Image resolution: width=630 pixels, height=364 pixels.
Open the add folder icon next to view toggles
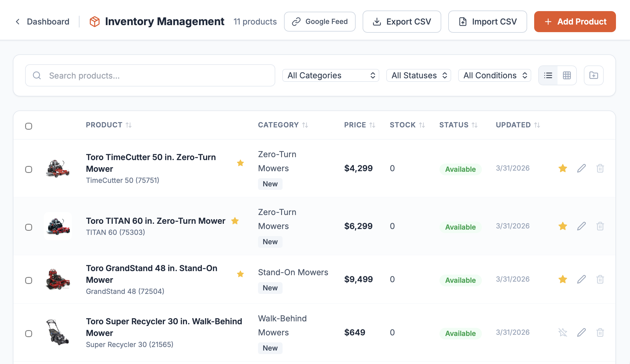[593, 75]
